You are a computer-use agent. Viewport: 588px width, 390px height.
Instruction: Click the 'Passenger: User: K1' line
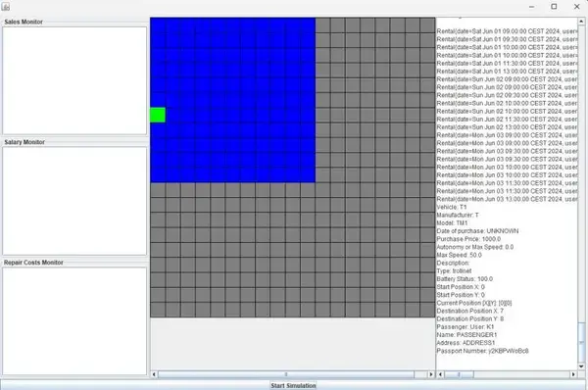pos(465,327)
